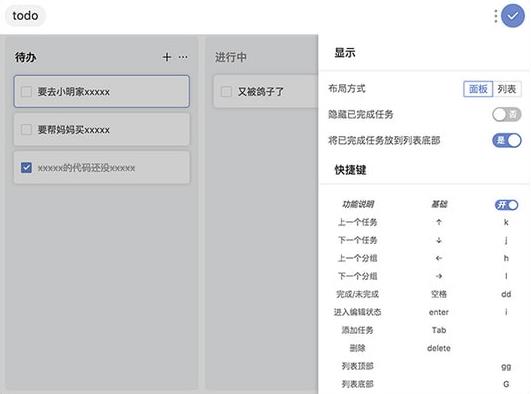Click the 添加任务 shortcut row
Viewport: 531px width, 394px height.
click(425, 330)
